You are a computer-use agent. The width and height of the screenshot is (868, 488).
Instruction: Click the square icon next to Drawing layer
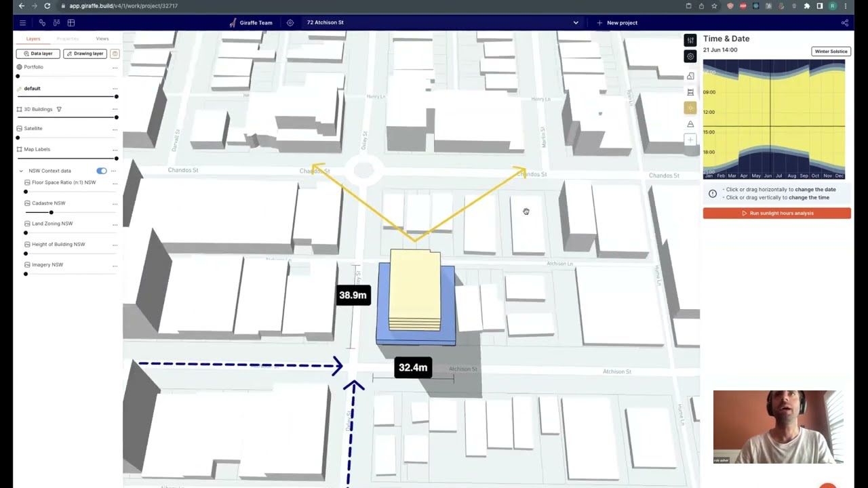(115, 54)
